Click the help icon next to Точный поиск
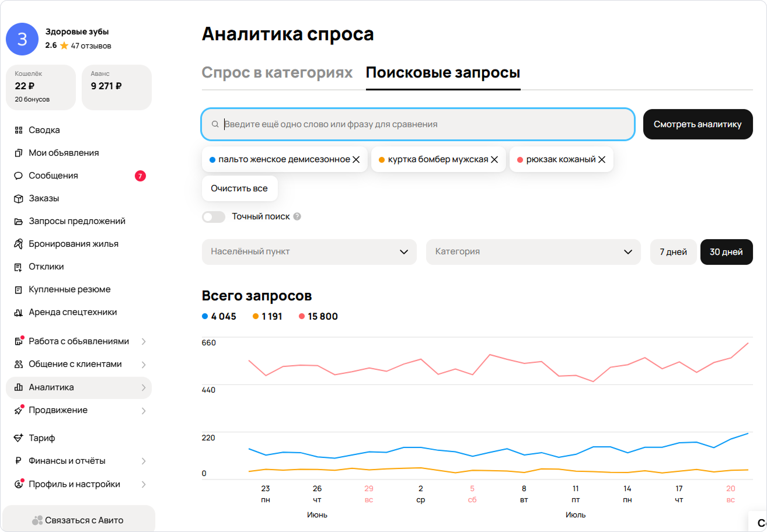The height and width of the screenshot is (532, 767). click(297, 216)
